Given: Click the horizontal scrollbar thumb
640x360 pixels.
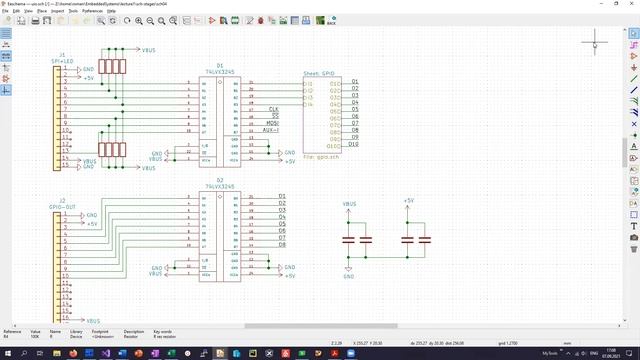Looking at the screenshot, I should tap(321, 326).
